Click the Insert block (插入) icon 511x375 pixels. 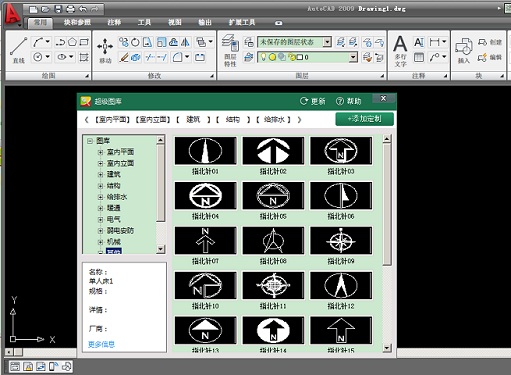coord(463,50)
